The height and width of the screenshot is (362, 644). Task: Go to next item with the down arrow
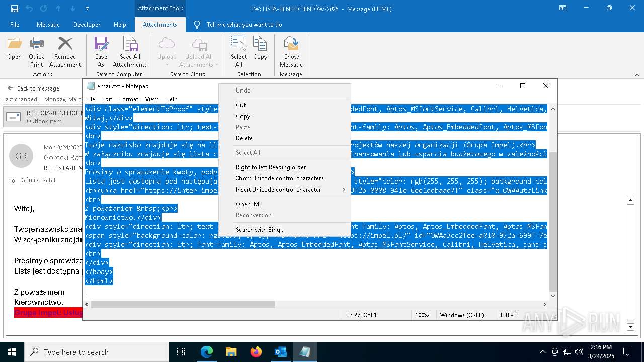[x=73, y=9]
